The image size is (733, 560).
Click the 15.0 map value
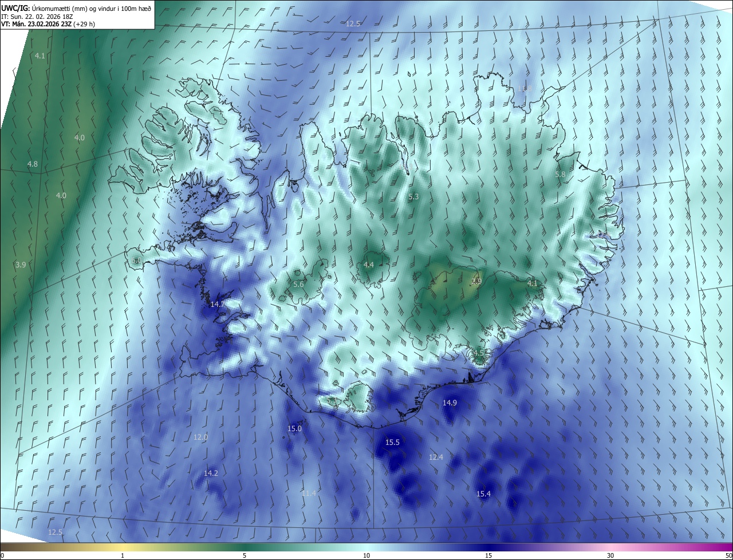point(294,429)
